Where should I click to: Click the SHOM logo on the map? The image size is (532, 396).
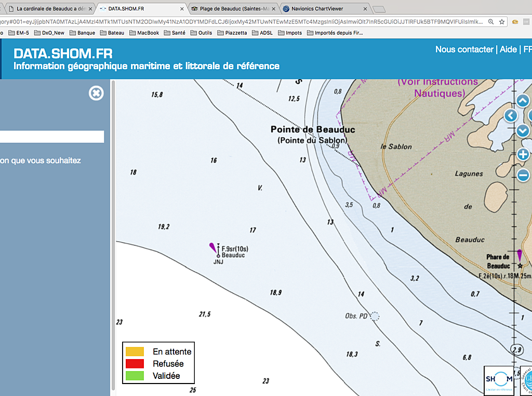pos(499,380)
